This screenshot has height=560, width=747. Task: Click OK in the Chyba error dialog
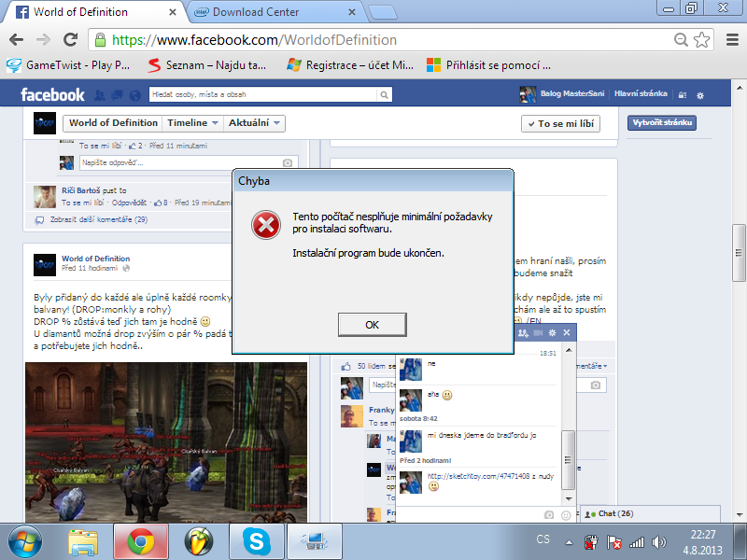coord(372,325)
